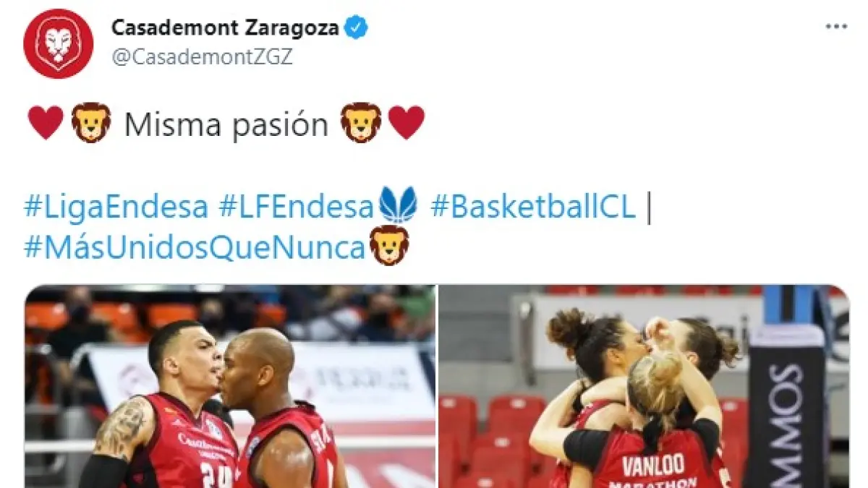The width and height of the screenshot is (868, 488).
Task: Click the "Misma pasión" tweet text
Action: [x=226, y=124]
